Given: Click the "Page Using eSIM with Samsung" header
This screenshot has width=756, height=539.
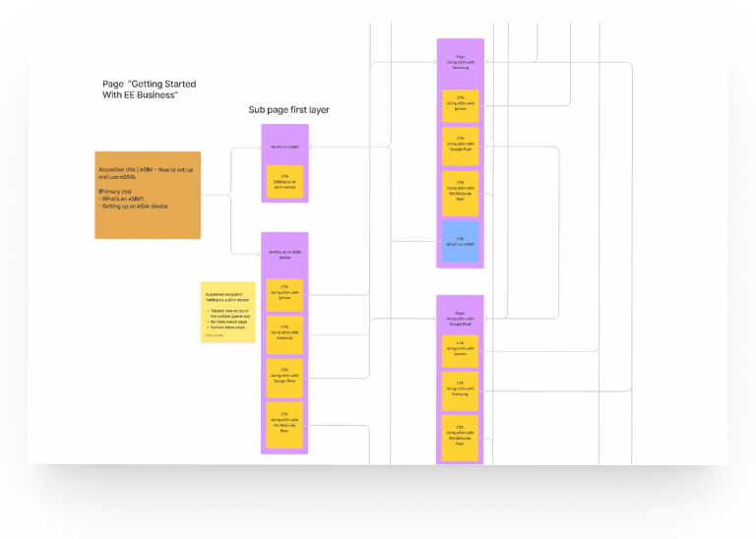Looking at the screenshot, I should [460, 63].
